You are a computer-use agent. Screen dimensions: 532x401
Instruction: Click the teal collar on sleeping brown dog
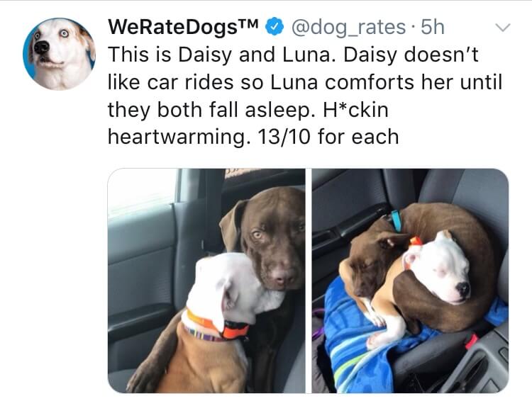click(396, 220)
